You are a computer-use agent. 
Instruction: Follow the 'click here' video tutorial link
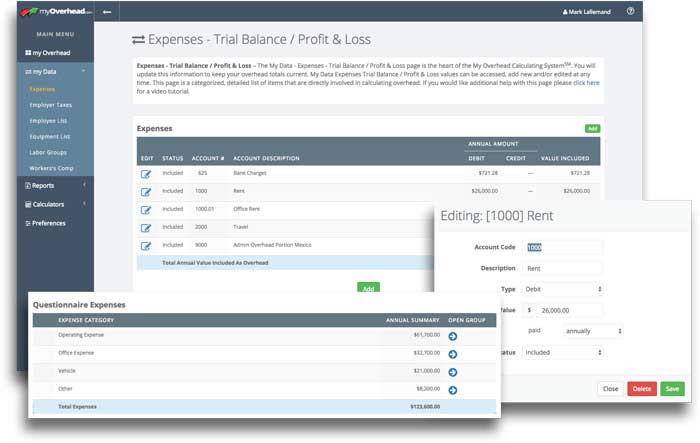click(x=586, y=83)
